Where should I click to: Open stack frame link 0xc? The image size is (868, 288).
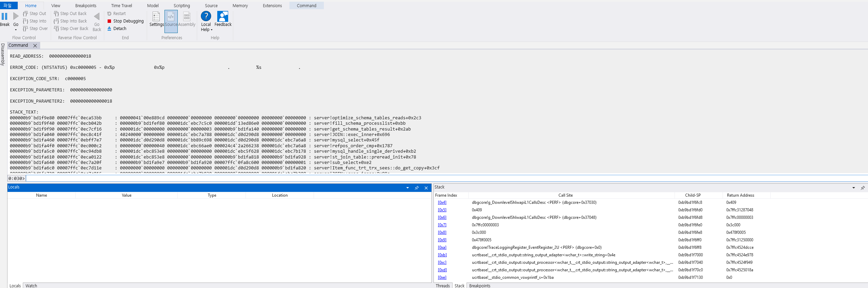pos(442,262)
